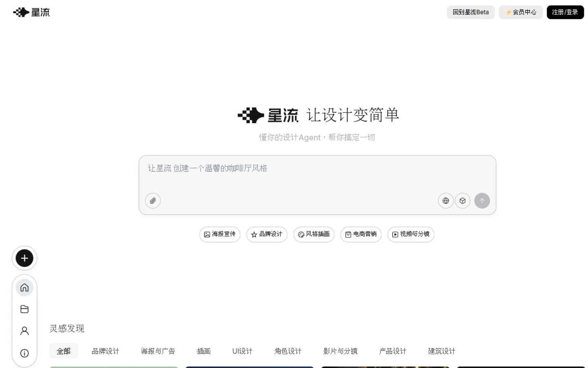Select the 海报宣传 quick prompt chip

coord(220,234)
